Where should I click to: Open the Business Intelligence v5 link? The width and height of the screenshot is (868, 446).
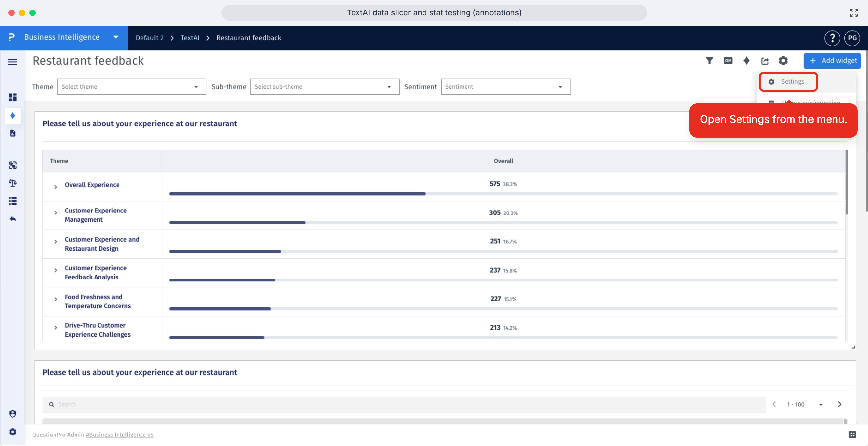119,435
